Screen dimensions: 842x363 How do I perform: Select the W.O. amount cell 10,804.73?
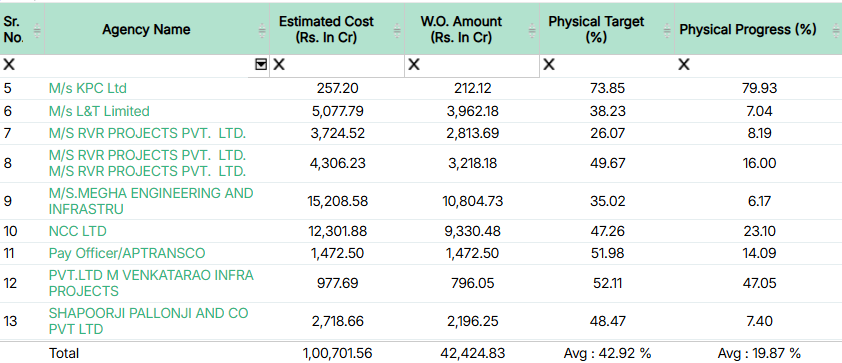pos(473,201)
